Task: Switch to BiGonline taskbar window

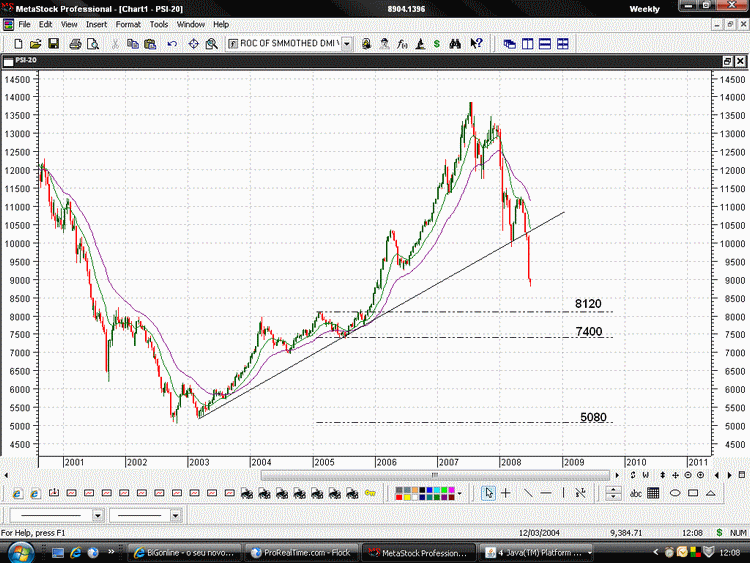Action: click(x=184, y=552)
